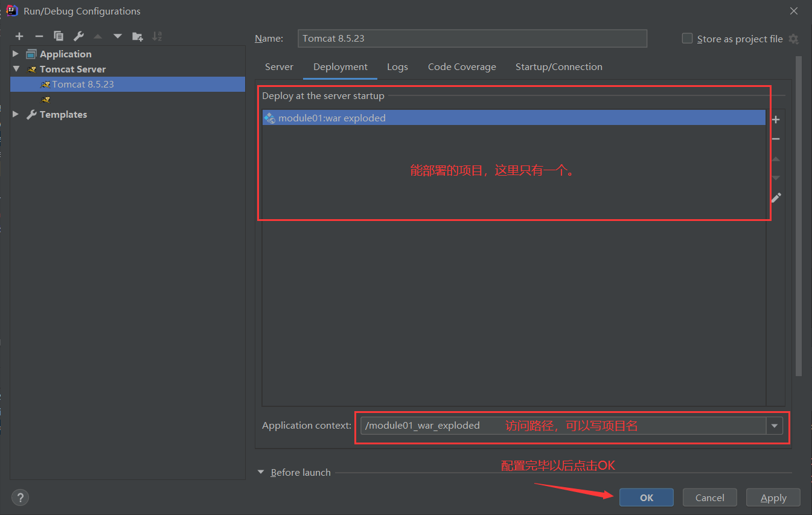The width and height of the screenshot is (812, 515).
Task: Collapse the Tomcat Server node
Action: coord(16,69)
